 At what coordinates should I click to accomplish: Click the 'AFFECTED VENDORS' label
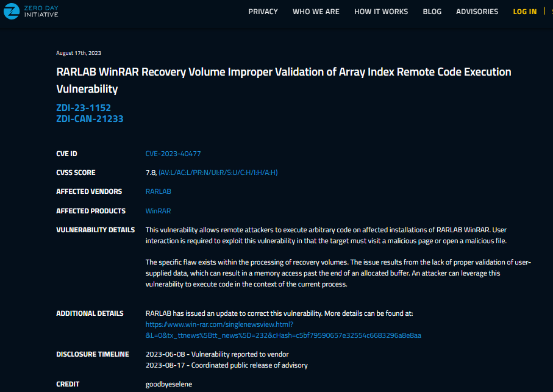coord(89,191)
